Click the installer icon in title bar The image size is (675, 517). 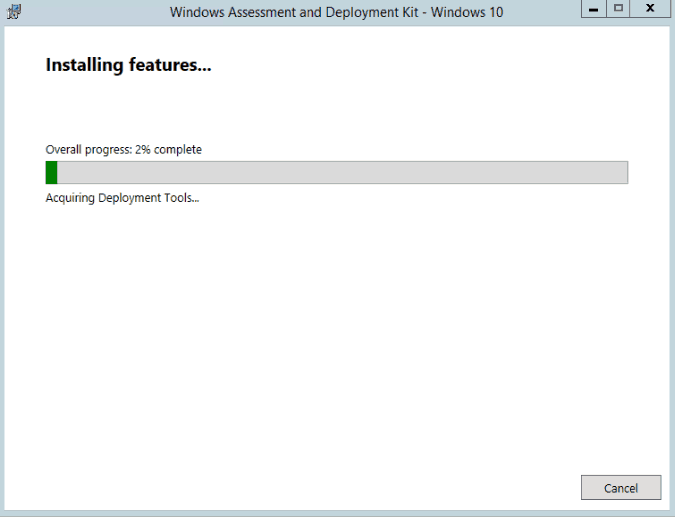(x=14, y=12)
